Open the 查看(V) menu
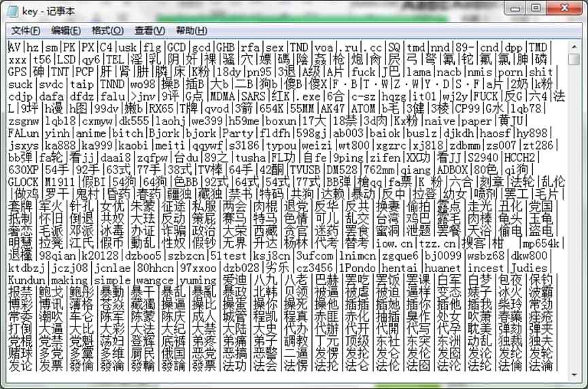Image resolution: width=588 pixels, height=389 pixels. click(150, 31)
